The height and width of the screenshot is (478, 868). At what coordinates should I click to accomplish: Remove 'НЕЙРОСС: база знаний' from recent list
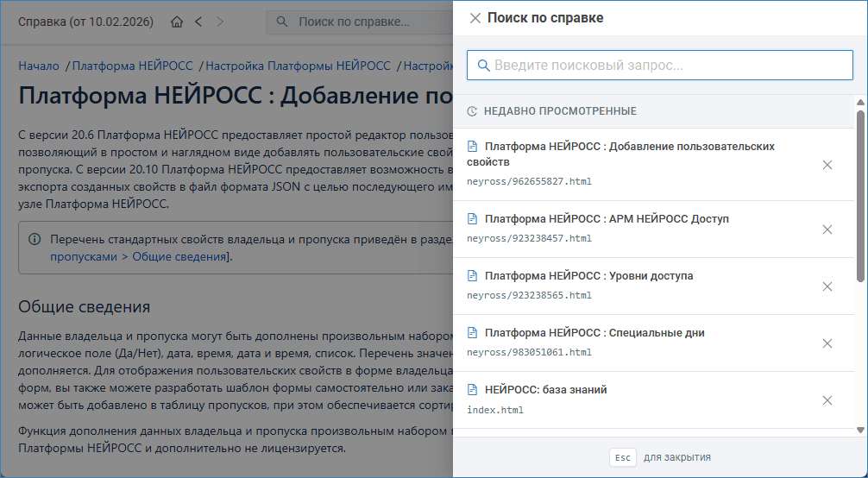[x=827, y=400]
